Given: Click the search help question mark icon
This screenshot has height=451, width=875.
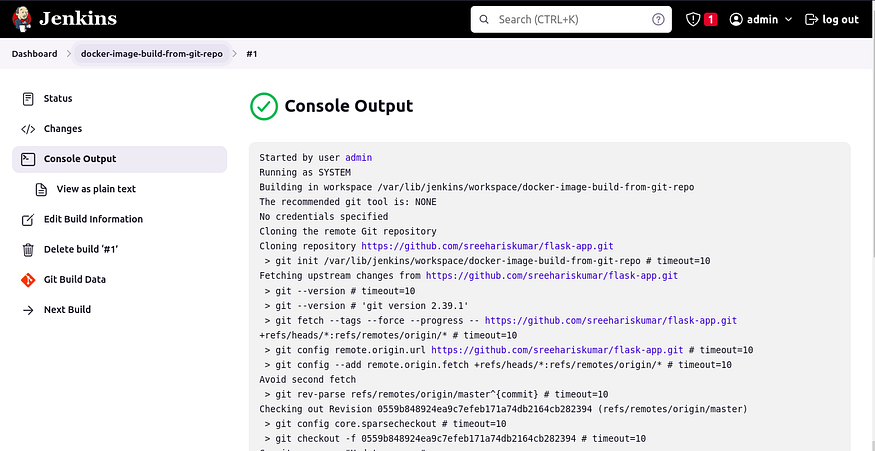Looking at the screenshot, I should pyautogui.click(x=658, y=20).
